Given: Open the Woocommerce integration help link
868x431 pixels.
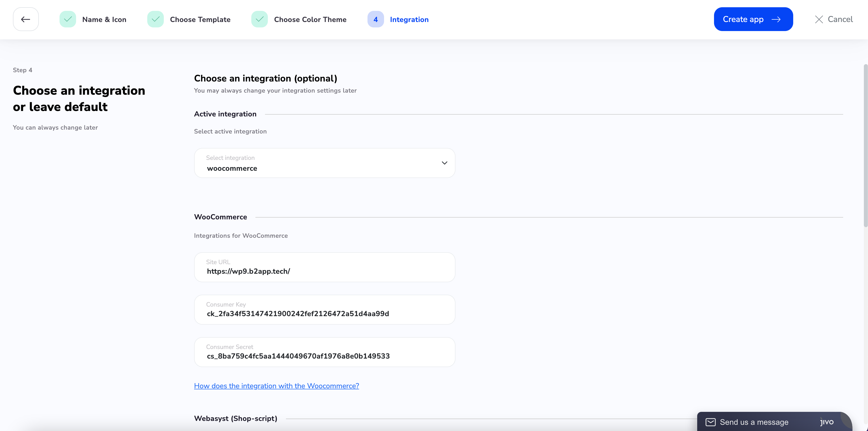Looking at the screenshot, I should (276, 386).
